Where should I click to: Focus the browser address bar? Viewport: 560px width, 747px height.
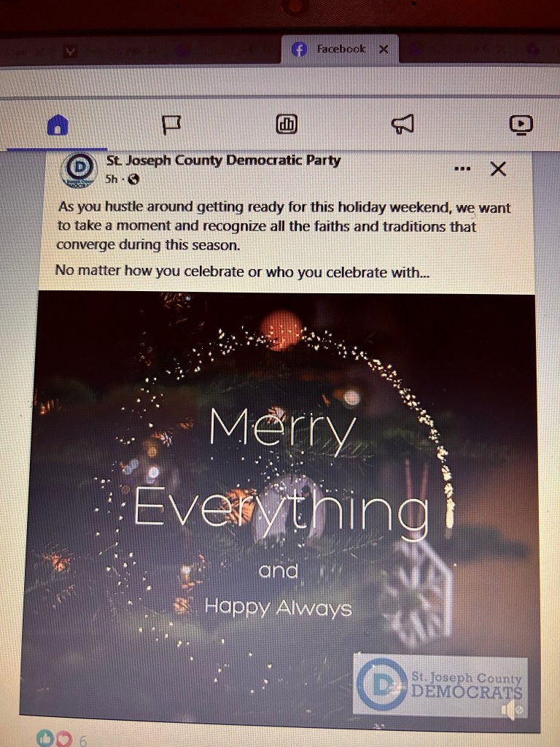coord(280,81)
